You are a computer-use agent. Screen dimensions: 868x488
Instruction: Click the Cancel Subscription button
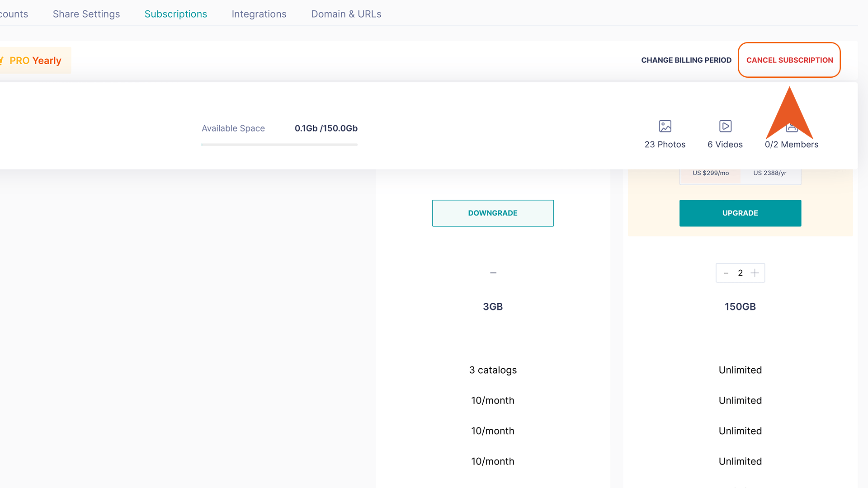789,60
